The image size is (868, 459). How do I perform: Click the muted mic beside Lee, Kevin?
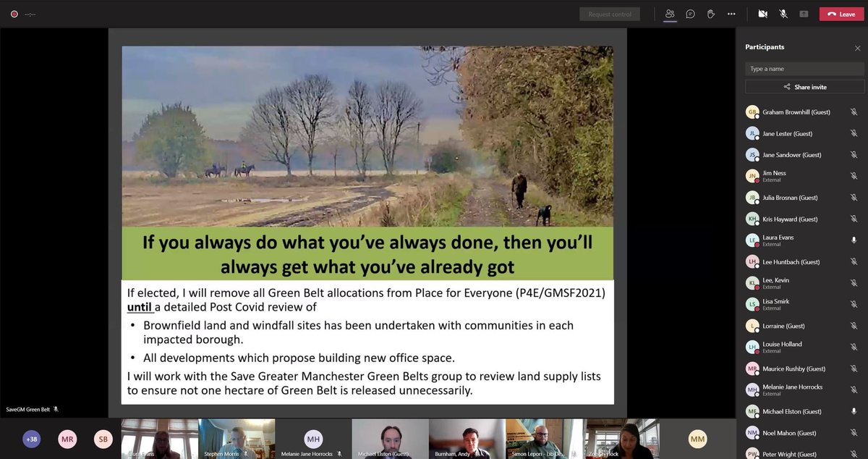854,282
